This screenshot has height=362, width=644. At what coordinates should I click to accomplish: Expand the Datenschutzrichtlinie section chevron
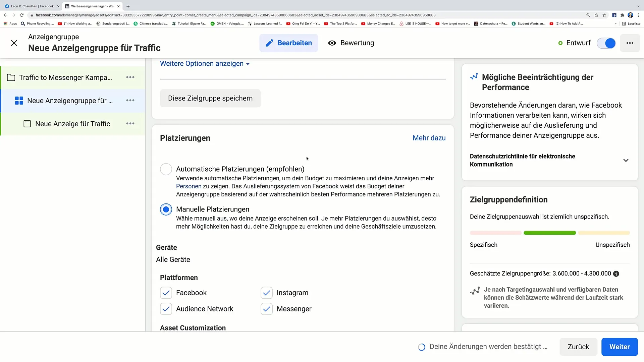[x=628, y=160]
